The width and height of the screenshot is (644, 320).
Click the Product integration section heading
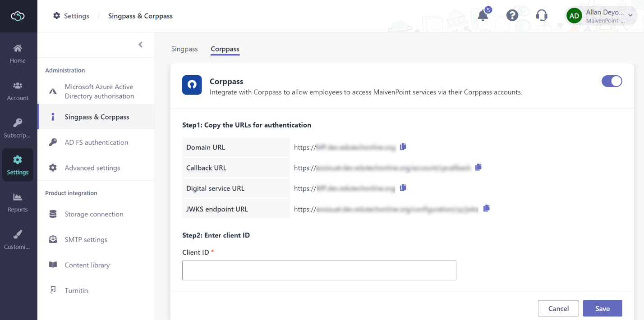coord(71,193)
